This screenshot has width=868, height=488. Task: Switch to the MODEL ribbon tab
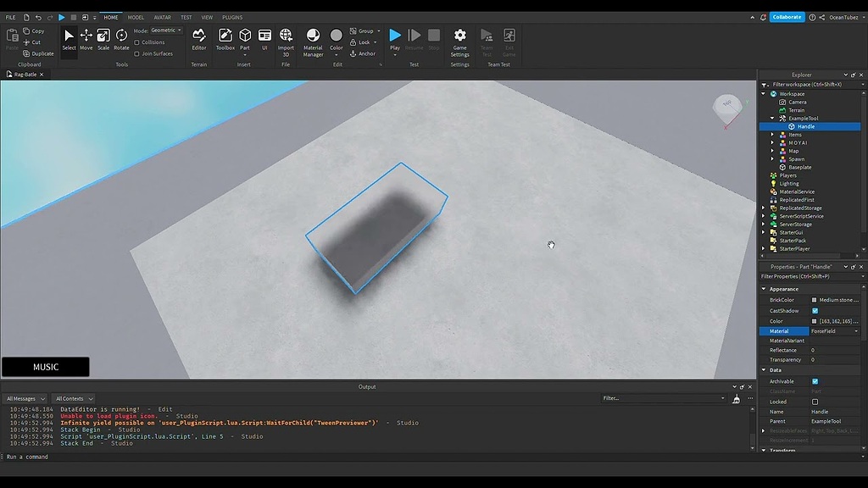click(x=136, y=17)
